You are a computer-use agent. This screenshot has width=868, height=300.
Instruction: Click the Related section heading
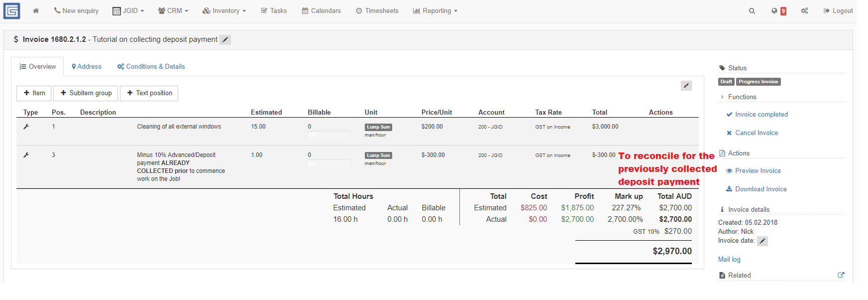pyautogui.click(x=735, y=276)
